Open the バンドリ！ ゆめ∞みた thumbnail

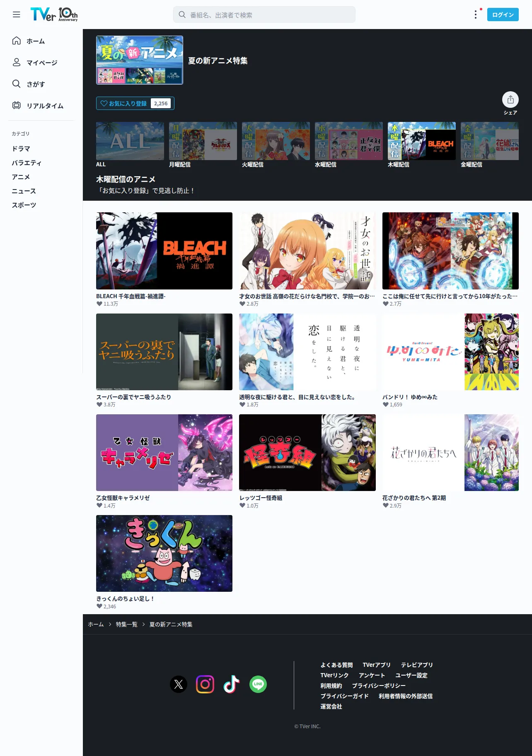[x=450, y=352]
